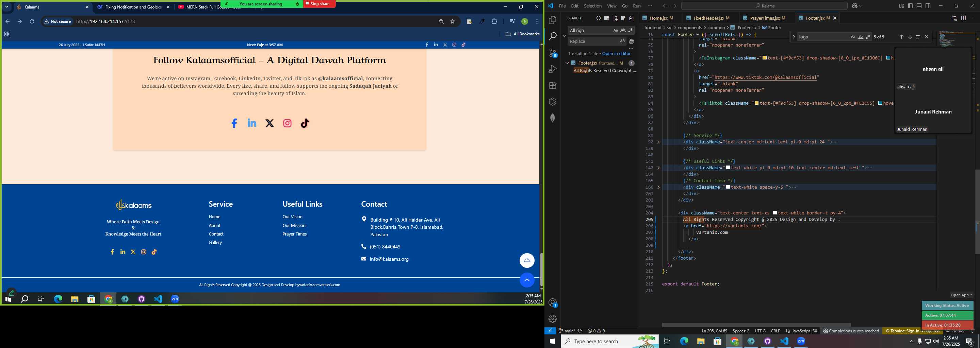The height and width of the screenshot is (348, 980).
Task: Click white mosque round button on webpage
Action: pos(527,261)
